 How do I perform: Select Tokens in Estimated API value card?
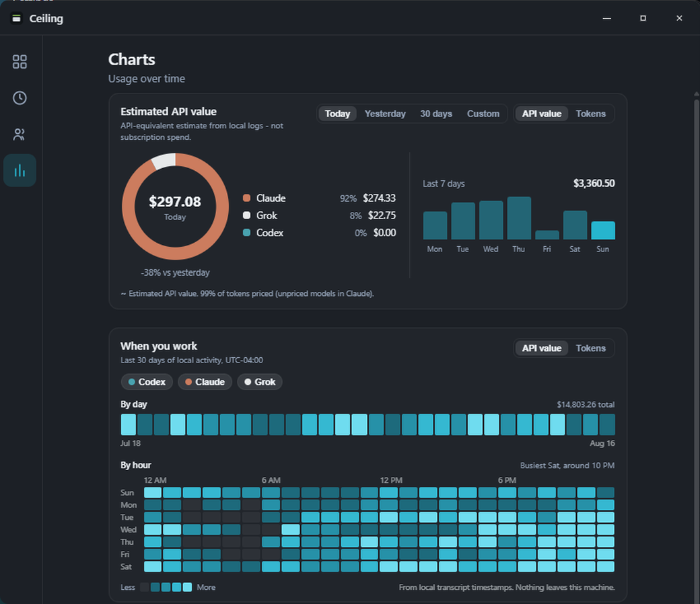coord(591,114)
